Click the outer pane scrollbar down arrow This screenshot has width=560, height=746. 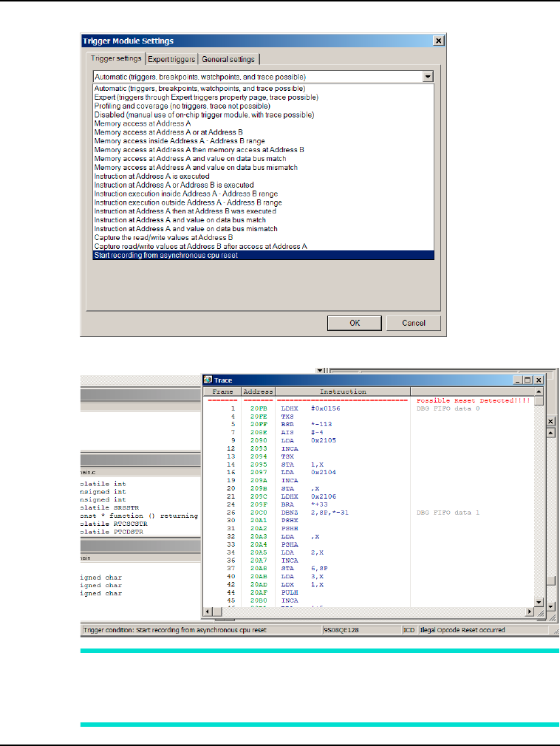(x=550, y=606)
